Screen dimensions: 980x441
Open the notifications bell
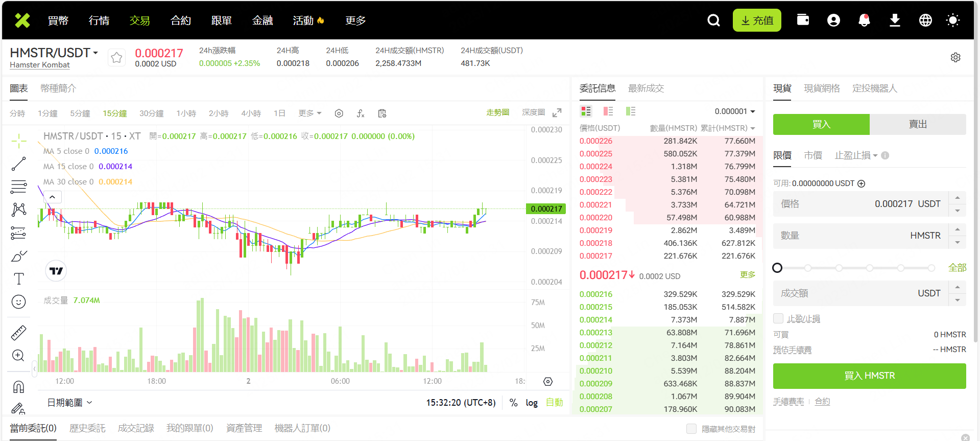coord(864,20)
